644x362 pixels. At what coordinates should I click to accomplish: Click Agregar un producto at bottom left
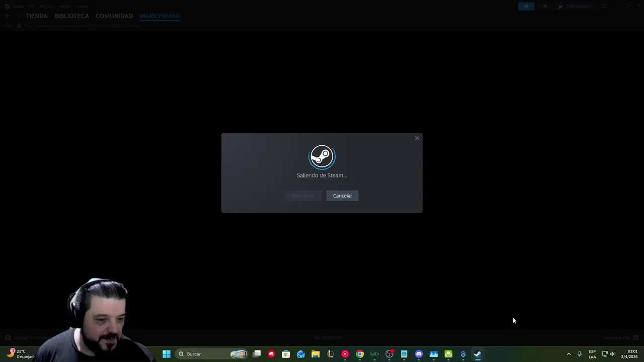(x=29, y=338)
